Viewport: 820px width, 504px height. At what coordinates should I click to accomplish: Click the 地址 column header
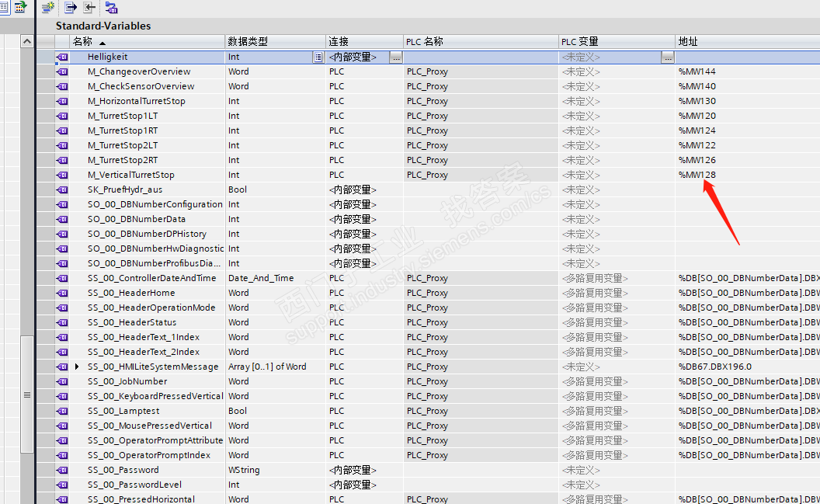(748, 41)
